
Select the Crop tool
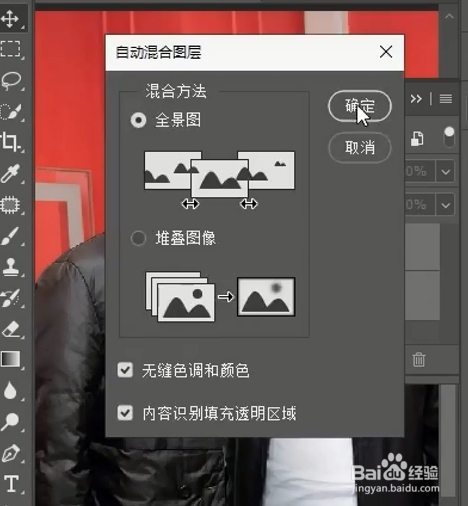(10, 142)
